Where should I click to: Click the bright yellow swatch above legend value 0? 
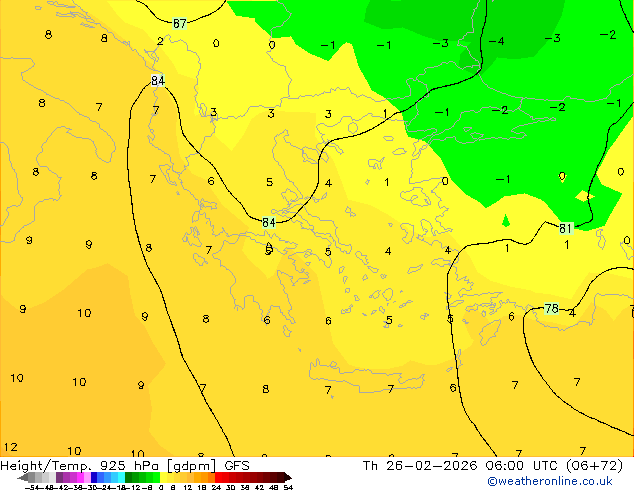point(163,478)
